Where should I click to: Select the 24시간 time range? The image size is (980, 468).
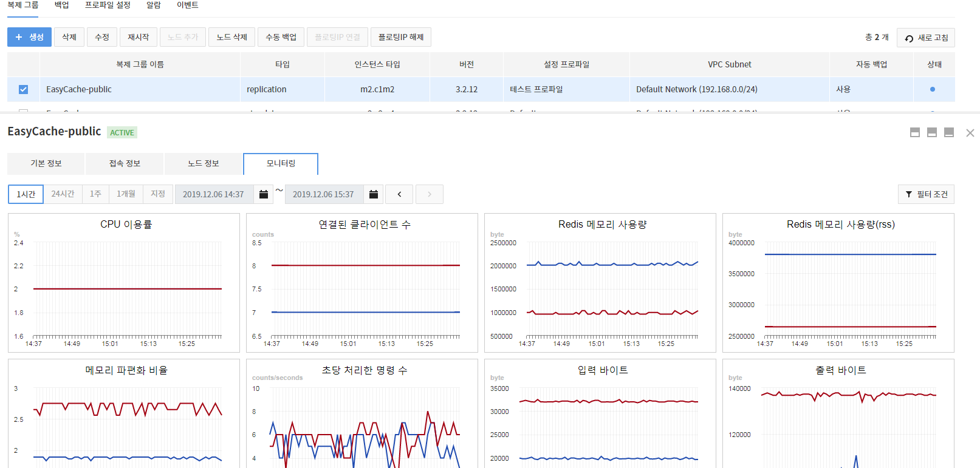(x=63, y=194)
